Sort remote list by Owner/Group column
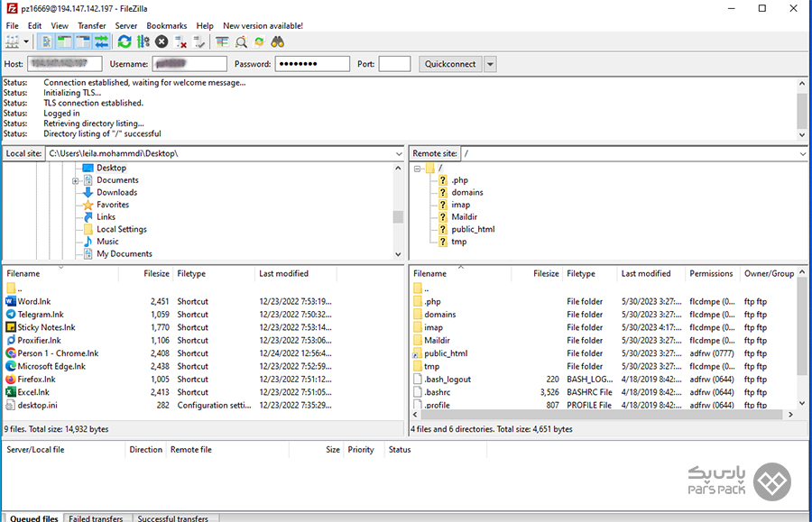The width and height of the screenshot is (812, 522). (769, 273)
